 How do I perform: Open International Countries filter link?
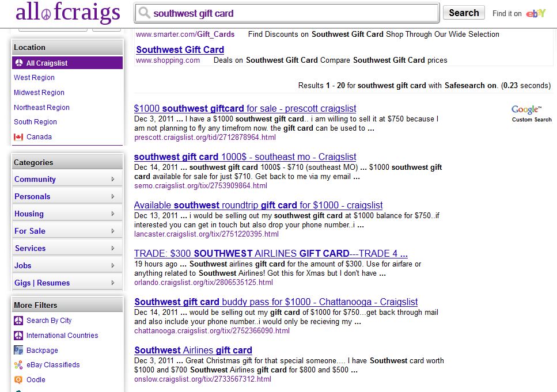click(x=62, y=335)
